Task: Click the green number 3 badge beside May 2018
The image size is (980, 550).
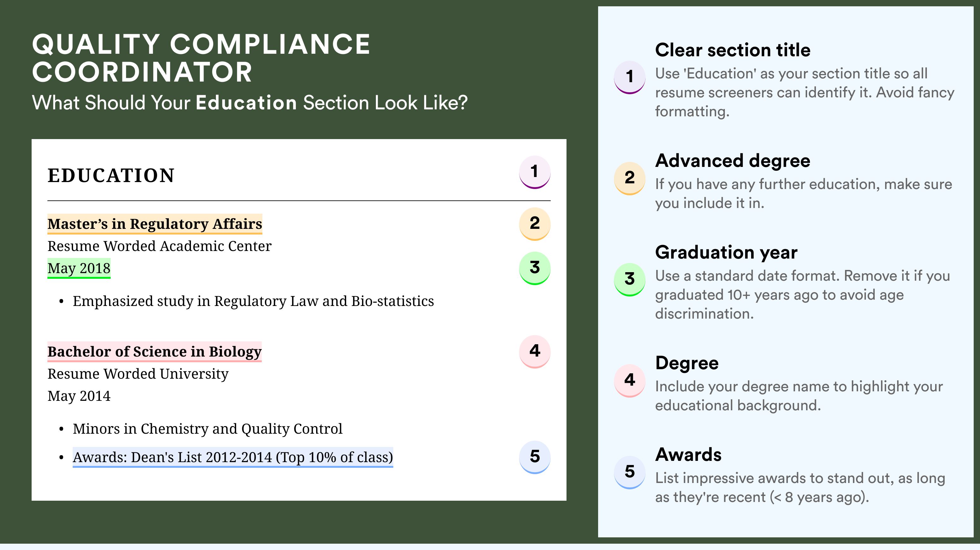Action: click(535, 268)
